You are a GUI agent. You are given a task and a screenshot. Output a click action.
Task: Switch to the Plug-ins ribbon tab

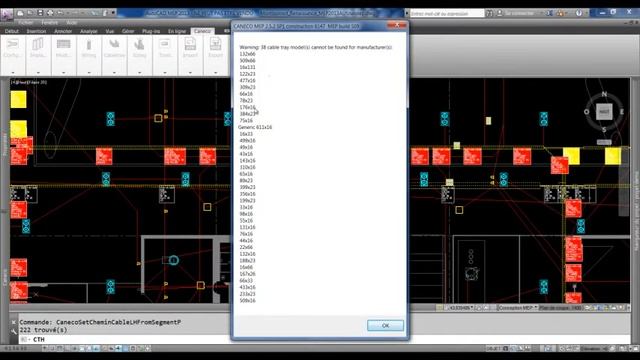click(x=151, y=31)
